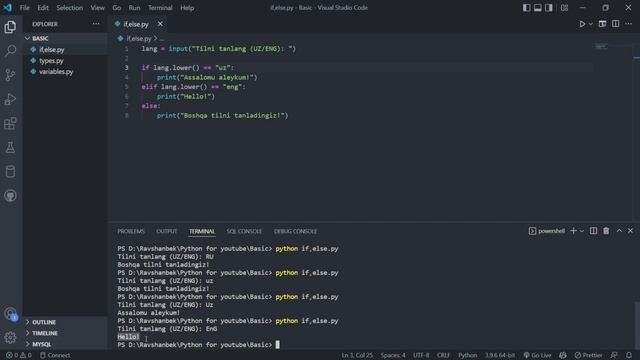This screenshot has height=360, width=640.
Task: Maximize the panel size with chevron
Action: 619,231
